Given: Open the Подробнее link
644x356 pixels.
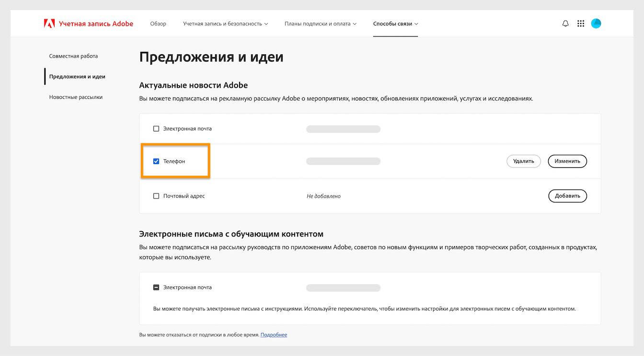Looking at the screenshot, I should [274, 334].
